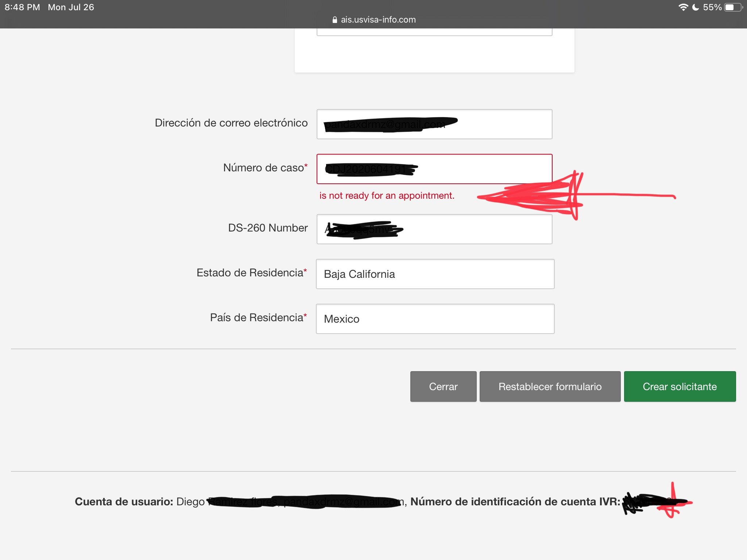Tap the Do Not Disturb moon icon
This screenshot has width=747, height=560.
coord(696,7)
